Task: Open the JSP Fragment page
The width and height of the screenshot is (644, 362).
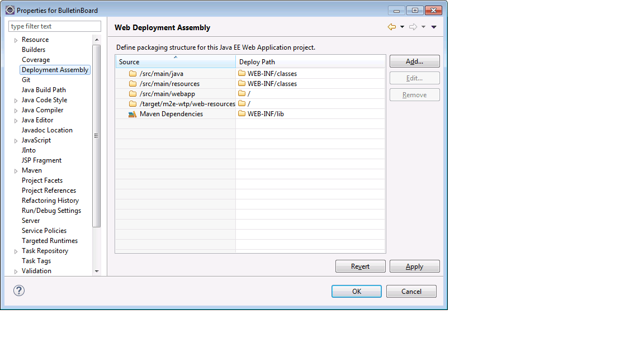Action: coord(41,160)
